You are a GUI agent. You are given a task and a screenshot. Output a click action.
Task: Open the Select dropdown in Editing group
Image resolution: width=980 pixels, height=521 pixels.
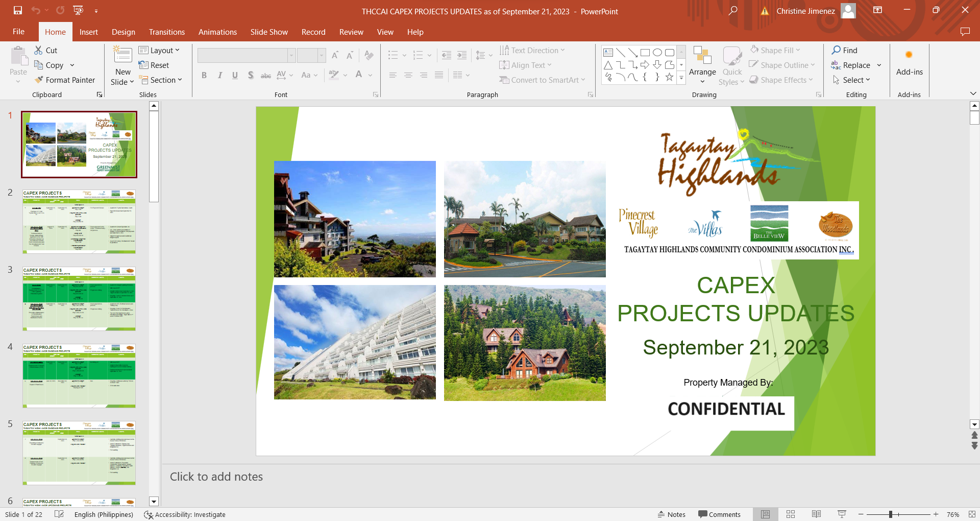click(x=851, y=80)
